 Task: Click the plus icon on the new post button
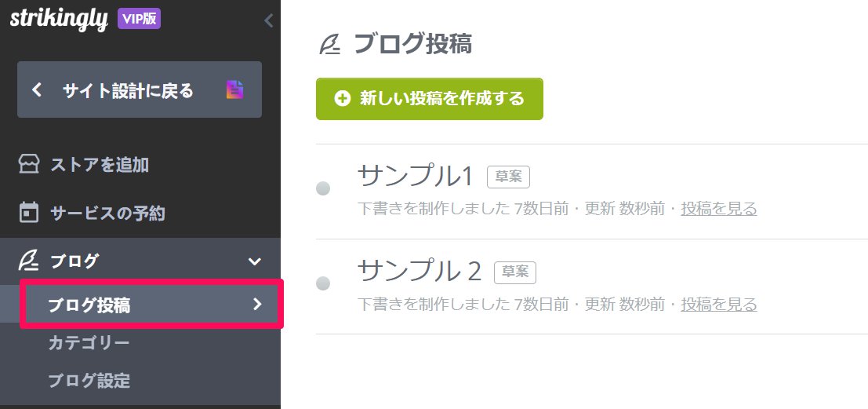click(343, 99)
